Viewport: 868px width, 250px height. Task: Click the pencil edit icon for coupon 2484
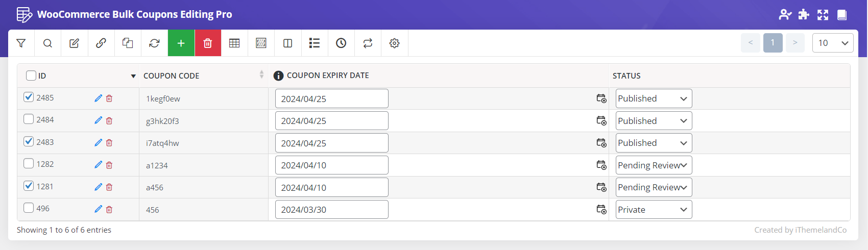(98, 120)
